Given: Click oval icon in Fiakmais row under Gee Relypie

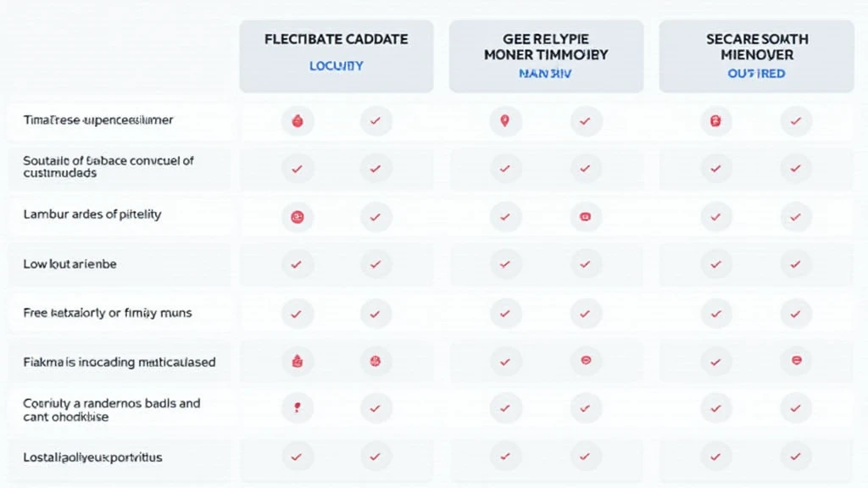Looking at the screenshot, I should [584, 361].
